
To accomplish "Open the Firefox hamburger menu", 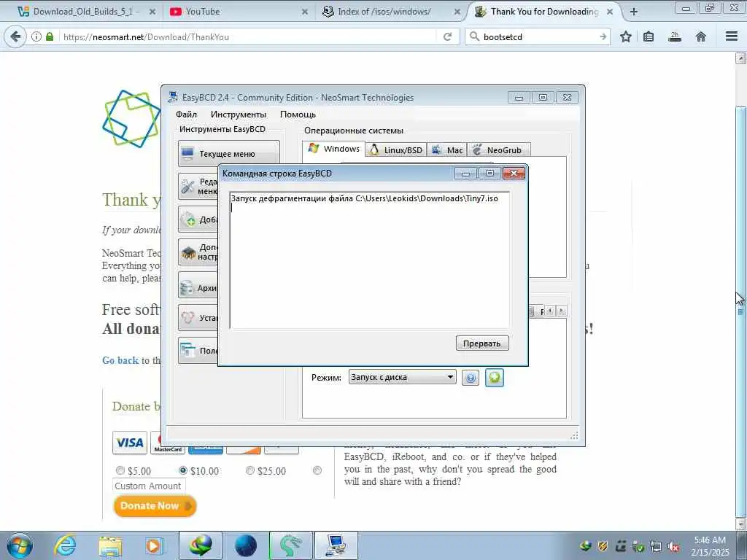I will click(x=732, y=36).
